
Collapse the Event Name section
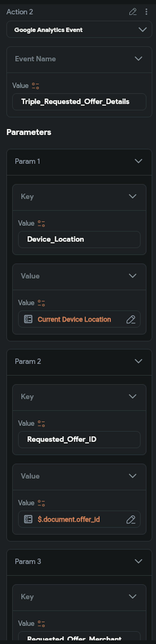[139, 59]
